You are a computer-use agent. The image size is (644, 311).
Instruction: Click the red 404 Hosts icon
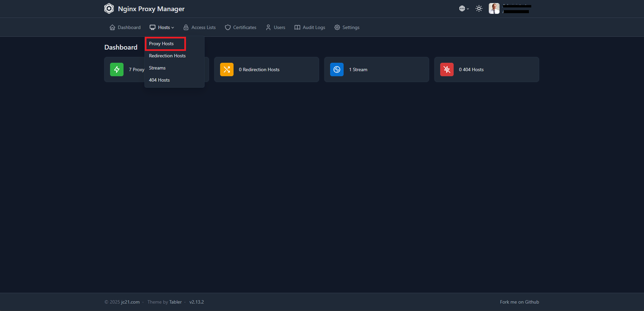coord(447,69)
